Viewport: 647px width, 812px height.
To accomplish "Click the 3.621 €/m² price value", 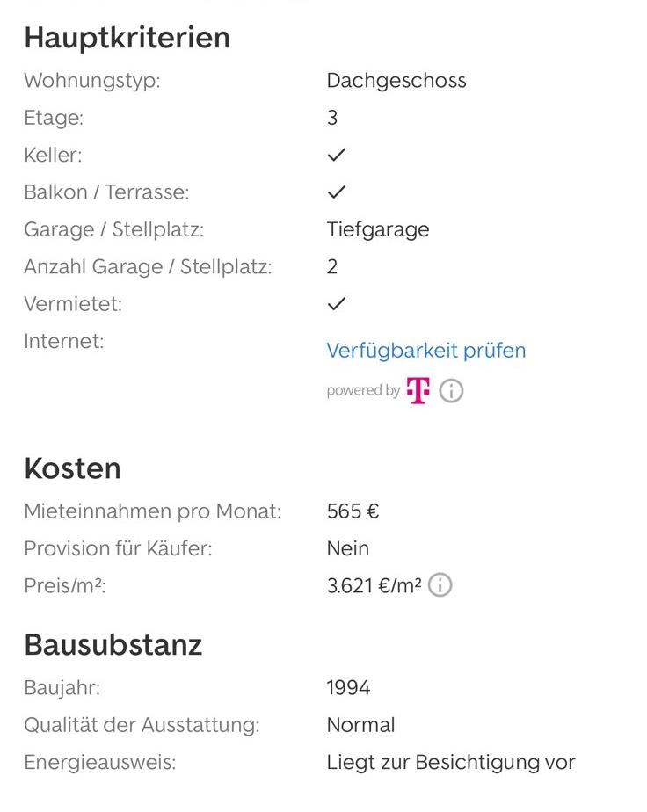I will click(x=374, y=585).
